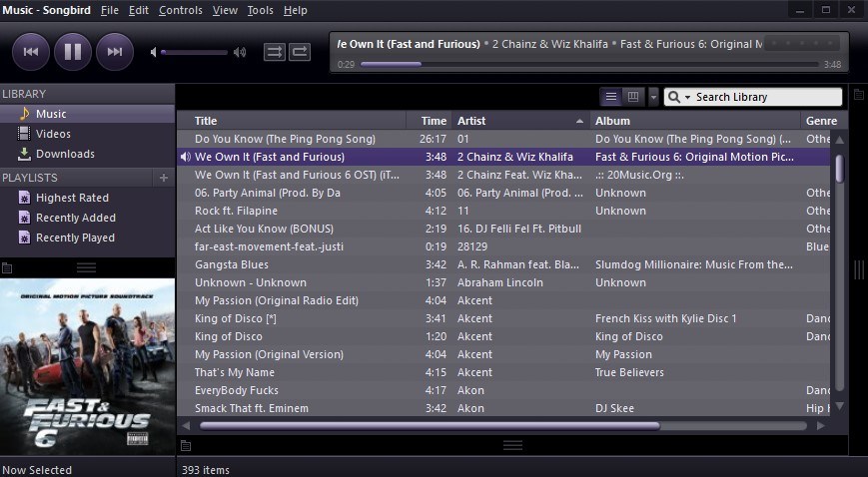Click the playing speaker icon on We Own It row
This screenshot has width=868, height=477.
click(x=186, y=157)
